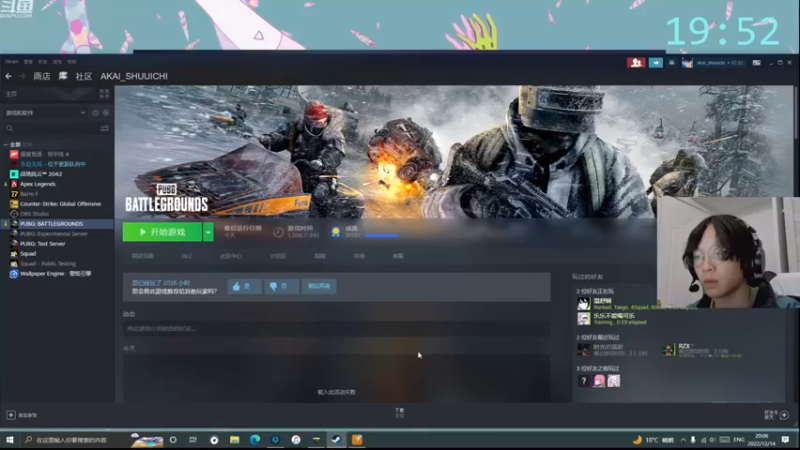Select Wallpaper Engine in the library list
This screenshot has width=800, height=450.
point(57,273)
